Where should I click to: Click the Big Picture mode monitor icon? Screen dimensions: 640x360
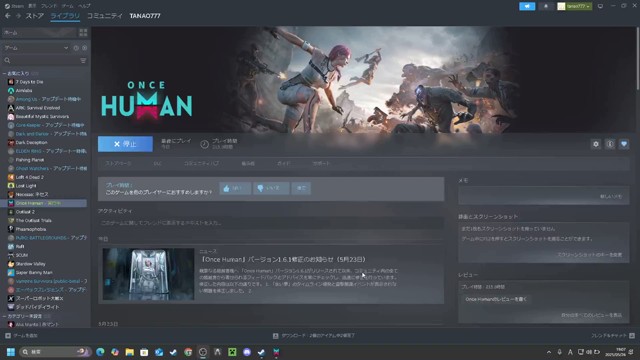pyautogui.click(x=600, y=6)
